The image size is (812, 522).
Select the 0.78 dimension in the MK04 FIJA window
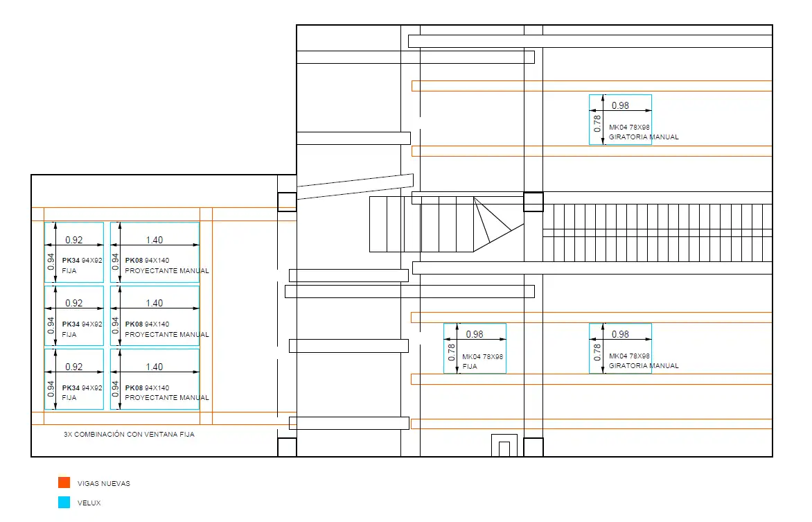pos(452,352)
